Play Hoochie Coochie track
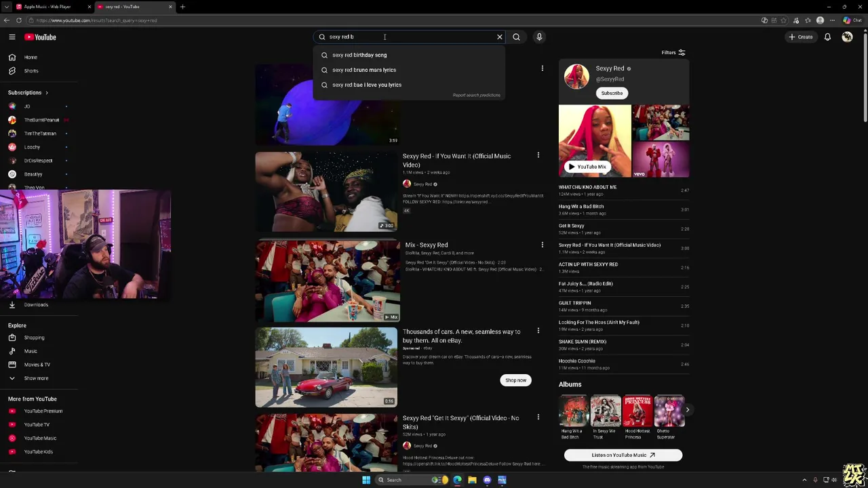 624,364
